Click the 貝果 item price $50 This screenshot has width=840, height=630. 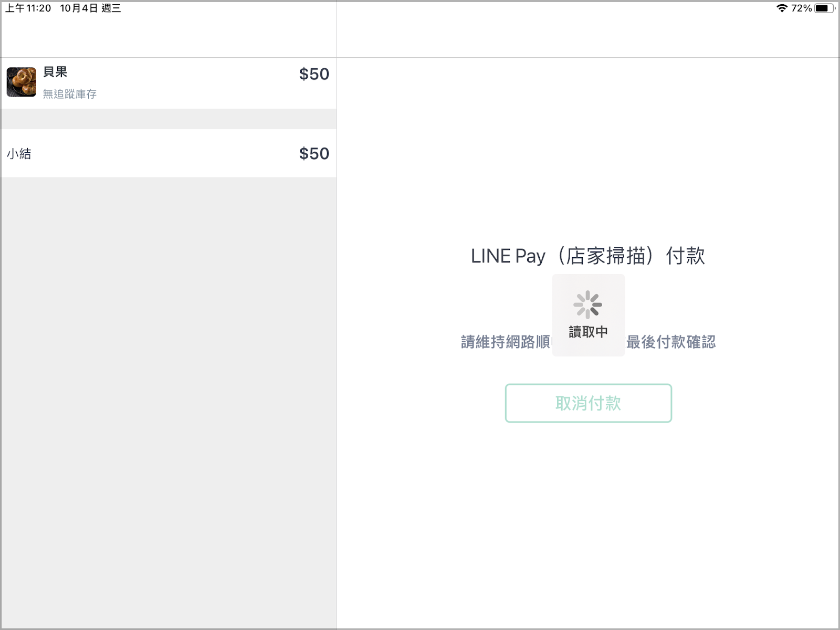point(314,74)
